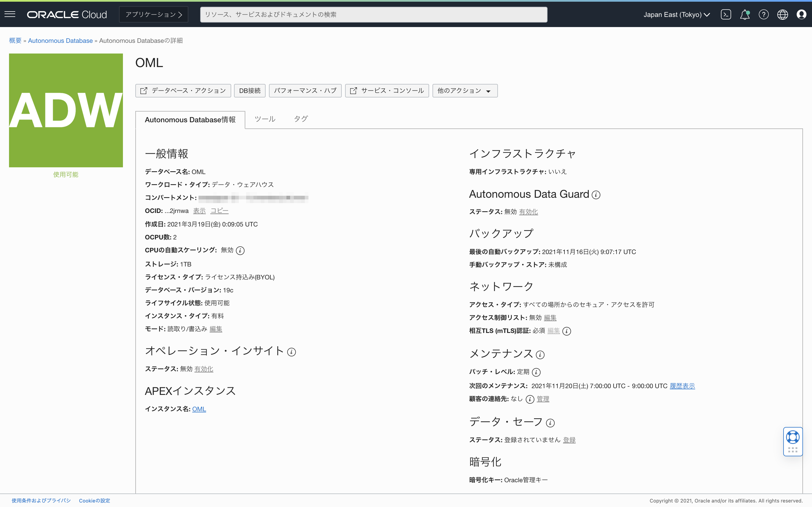Open the user profile avatar
The width and height of the screenshot is (812, 507).
pyautogui.click(x=801, y=14)
